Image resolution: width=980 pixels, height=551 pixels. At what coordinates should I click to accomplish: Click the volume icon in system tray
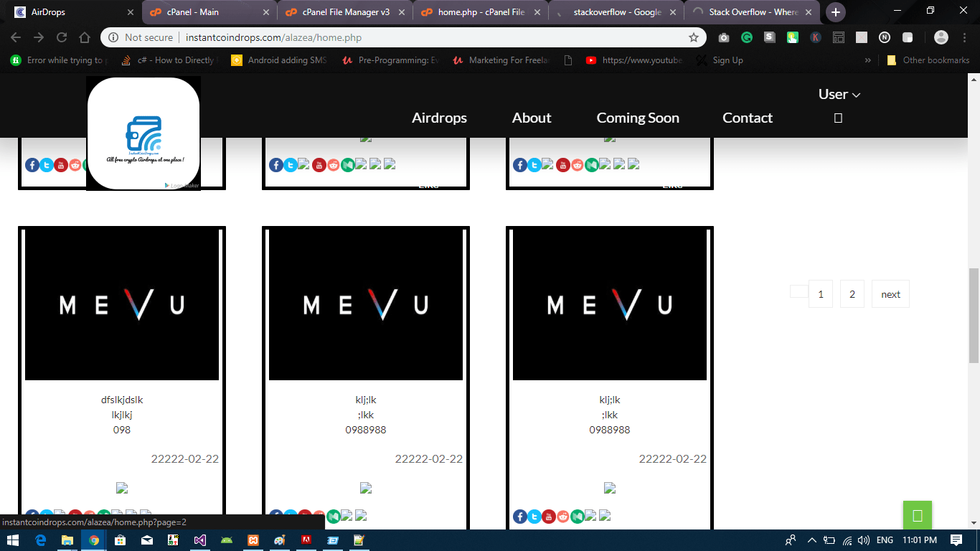pos(864,540)
